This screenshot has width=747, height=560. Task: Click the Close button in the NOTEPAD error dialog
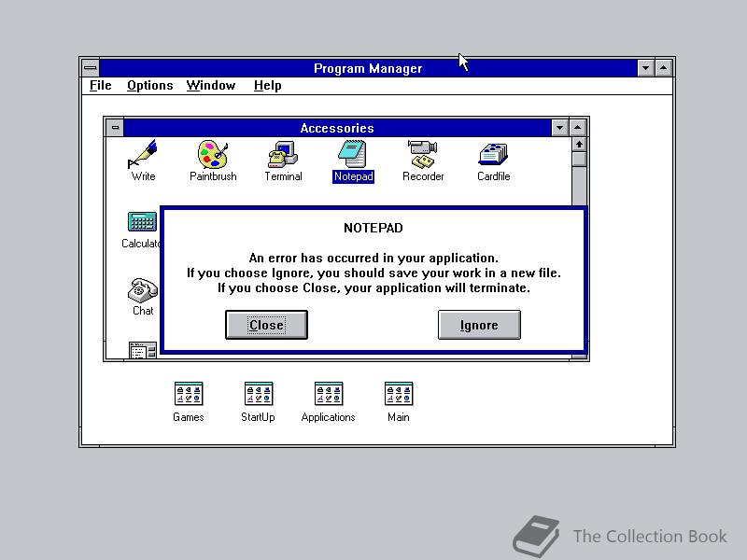tap(266, 325)
